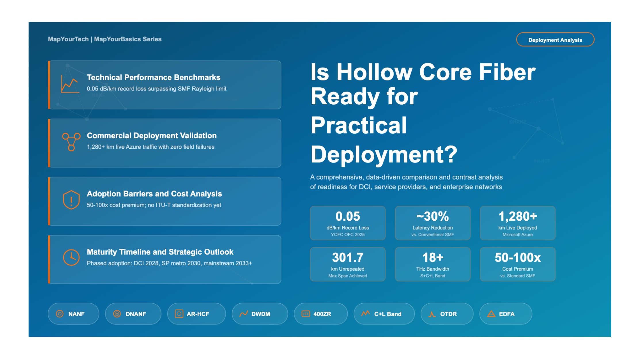Click the network nodes icon in Commercial Deployment Validation
The height and width of the screenshot is (362, 644).
(71, 142)
